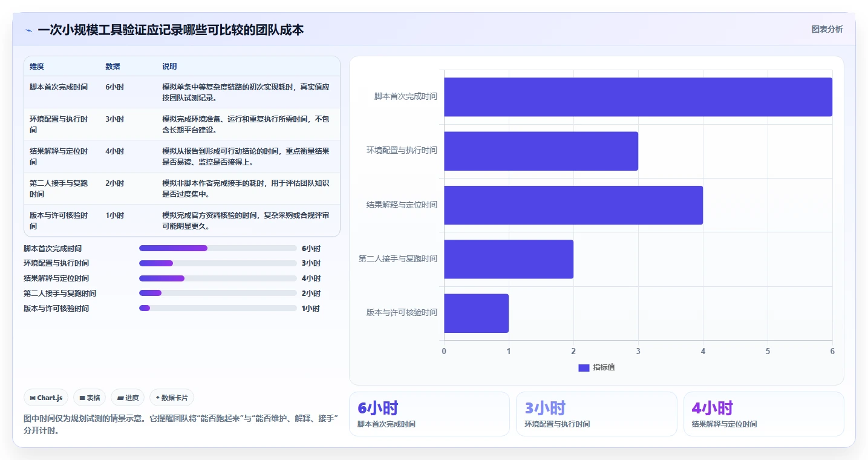Image resolution: width=868 pixels, height=460 pixels.
Task: Click the 第二人接手与复跑时间 chart bar
Action: (509, 259)
